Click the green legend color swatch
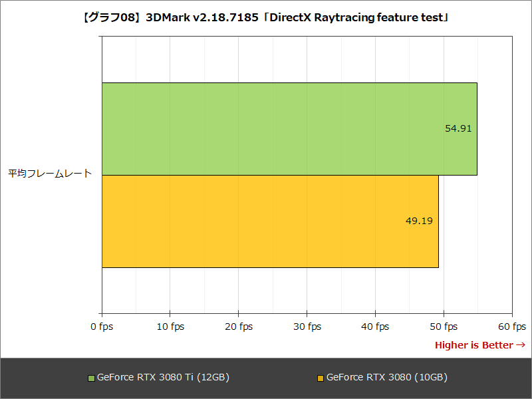 [x=91, y=376]
